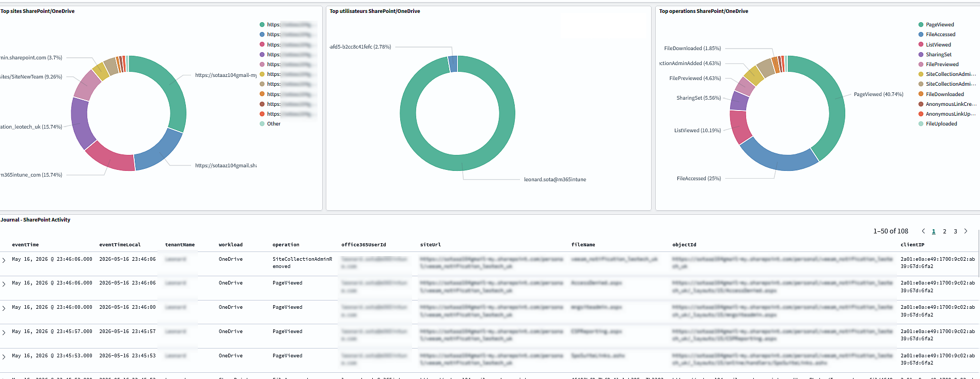The height and width of the screenshot is (379, 980).
Task: Sort table by clientIP column
Action: point(912,245)
